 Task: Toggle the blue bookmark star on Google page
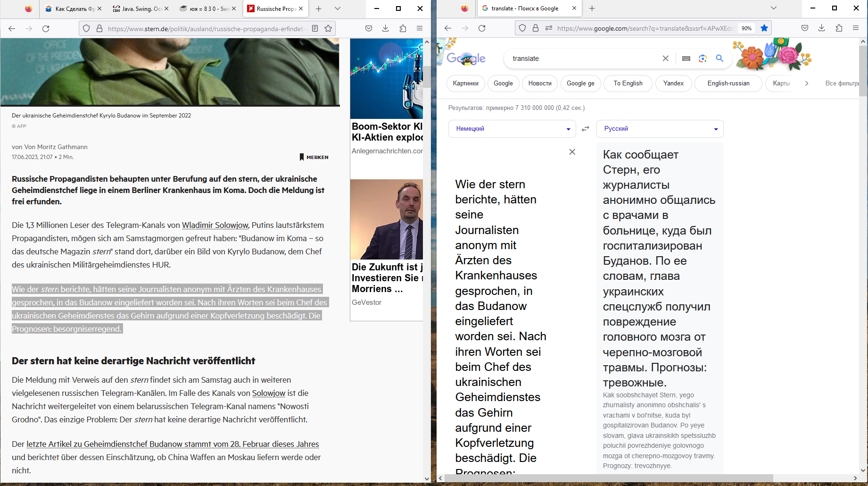[764, 28]
